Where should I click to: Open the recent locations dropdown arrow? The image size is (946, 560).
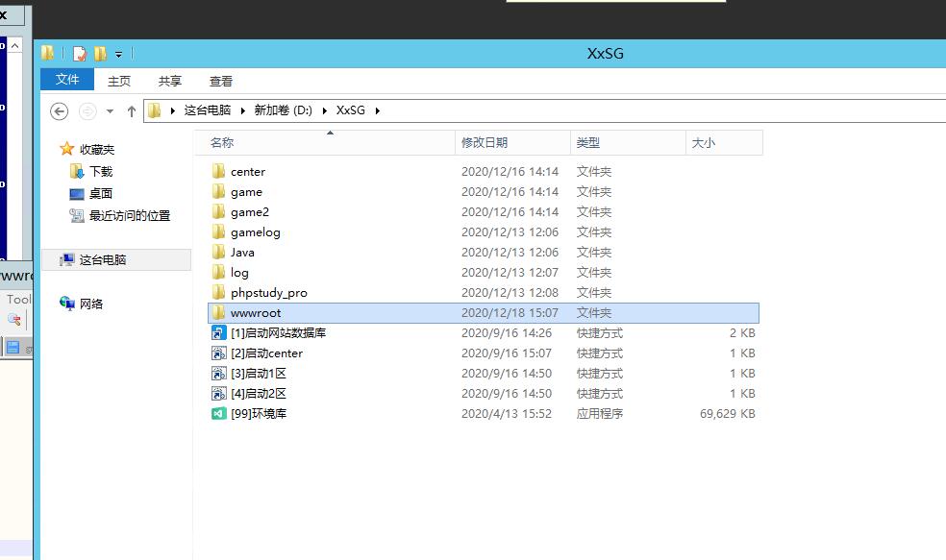pyautogui.click(x=110, y=110)
